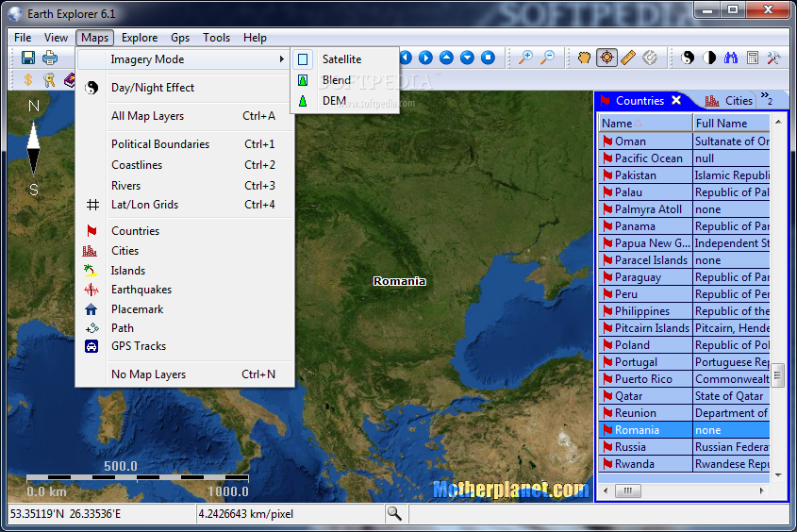Click the half-black circle contrast icon
Screen dimensions: 797x532
709,58
